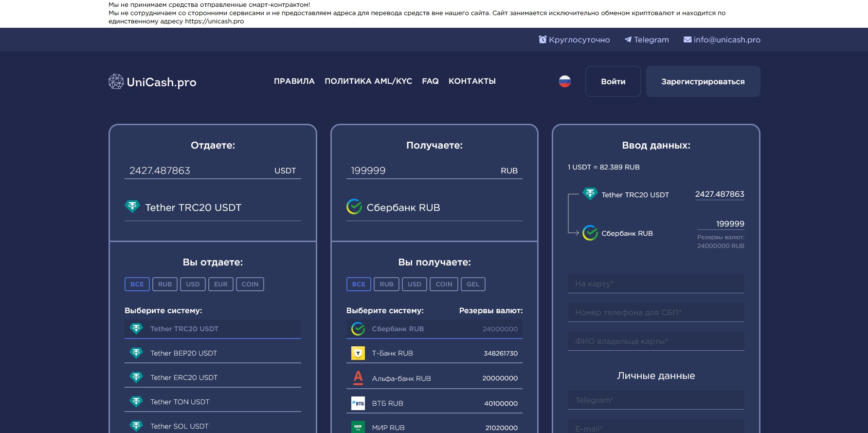This screenshot has height=433, width=868.
Task: Select COIN filter under Вы получаете
Action: coord(444,284)
